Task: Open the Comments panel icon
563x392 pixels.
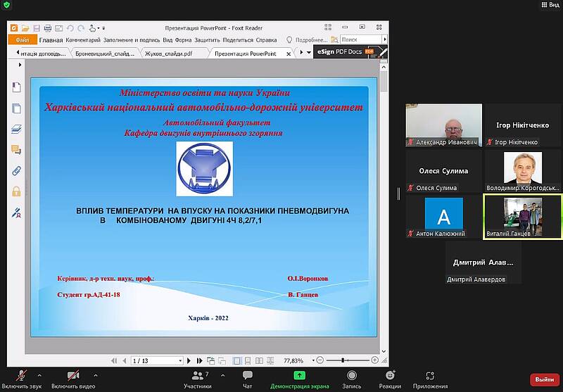Action: [16, 149]
